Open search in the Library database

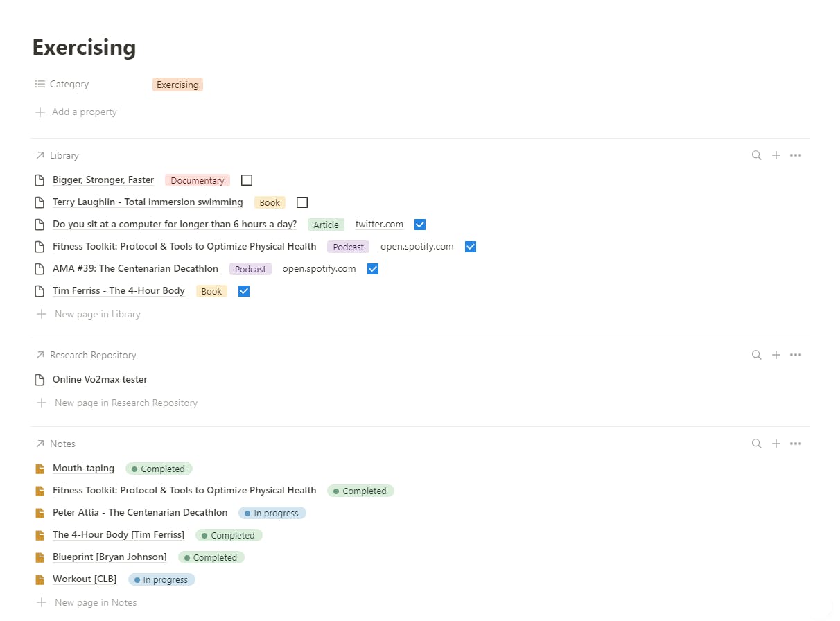pos(756,155)
